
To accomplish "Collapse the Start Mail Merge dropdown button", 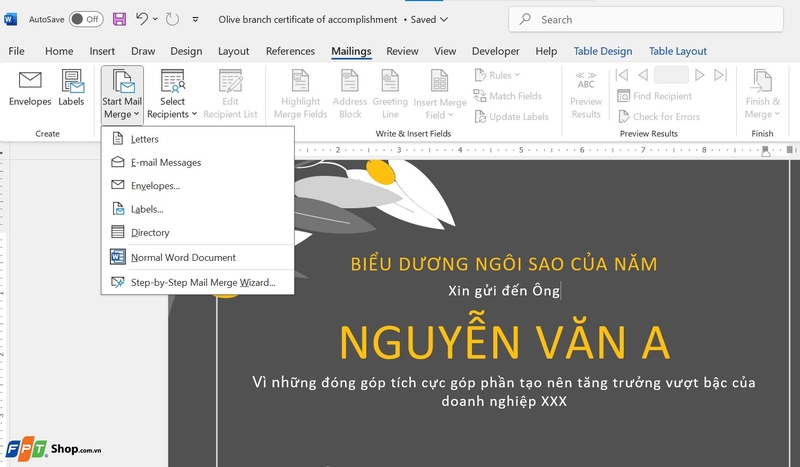I will [122, 94].
